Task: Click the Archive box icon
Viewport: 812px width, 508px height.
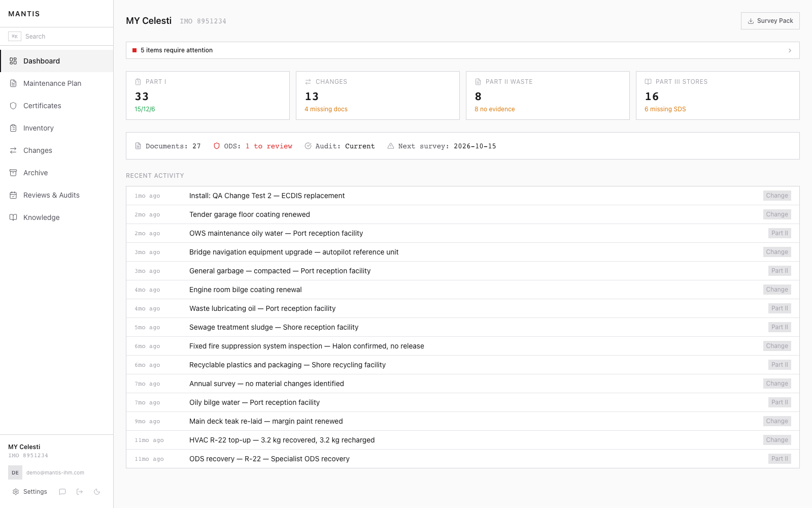Action: (x=13, y=173)
